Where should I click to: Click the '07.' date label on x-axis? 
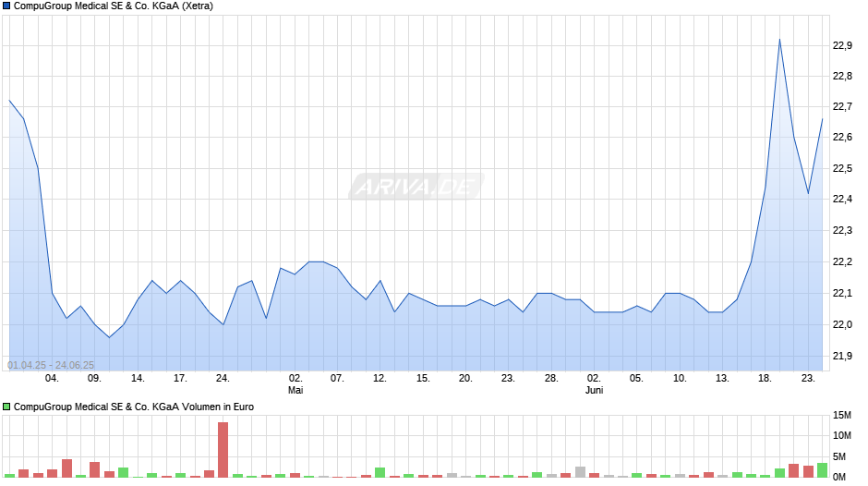(337, 379)
